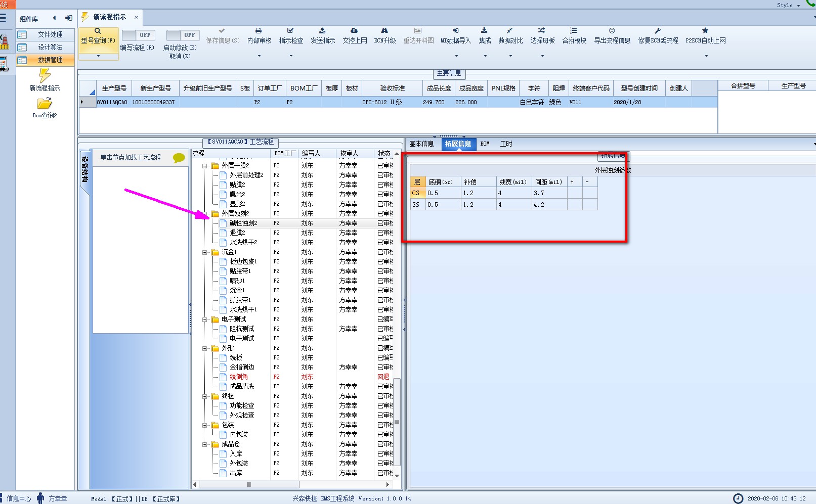This screenshot has width=816, height=504.
Task: Click the user icon beside 方幸幸
Action: (40, 498)
